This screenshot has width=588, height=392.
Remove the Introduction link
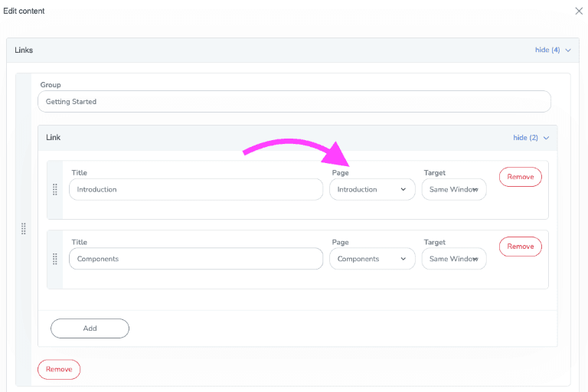pos(520,177)
